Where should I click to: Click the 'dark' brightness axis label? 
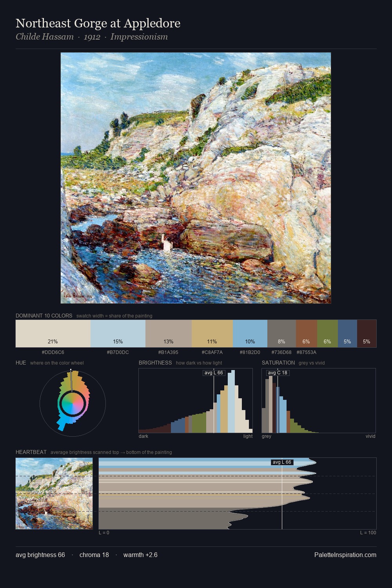tap(143, 436)
